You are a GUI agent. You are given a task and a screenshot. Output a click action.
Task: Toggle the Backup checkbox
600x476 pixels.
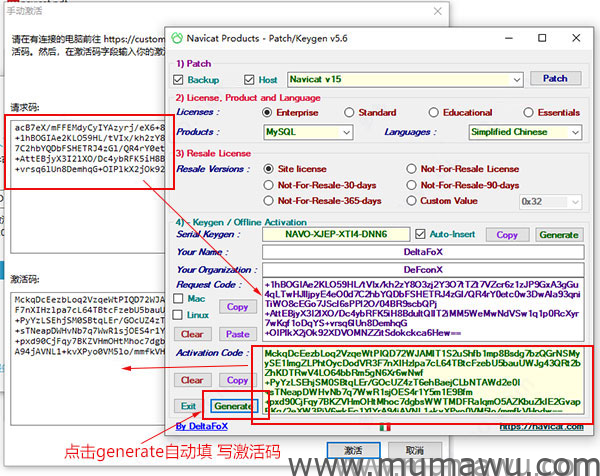(178, 80)
